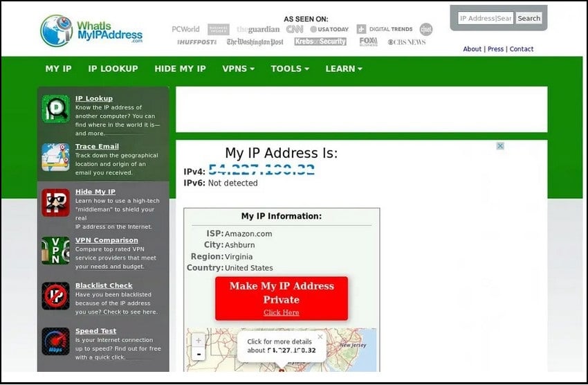Focus the IP Address search field
The height and width of the screenshot is (385, 588).
(485, 18)
